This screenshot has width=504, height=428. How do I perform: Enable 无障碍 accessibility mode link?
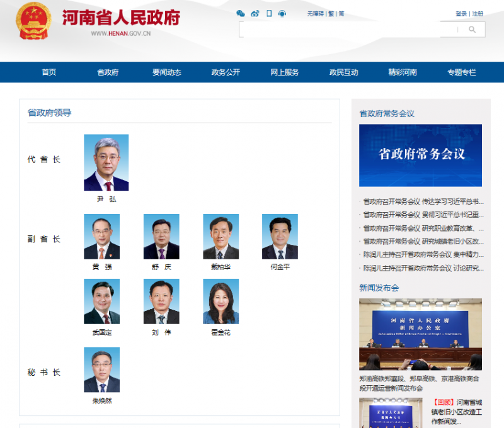(x=316, y=14)
